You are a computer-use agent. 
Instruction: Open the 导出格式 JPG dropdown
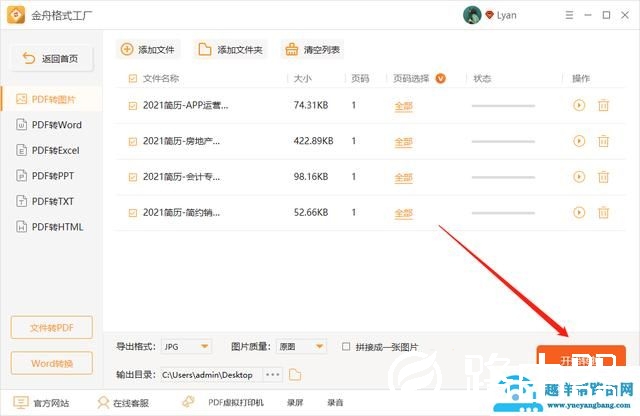pos(187,347)
